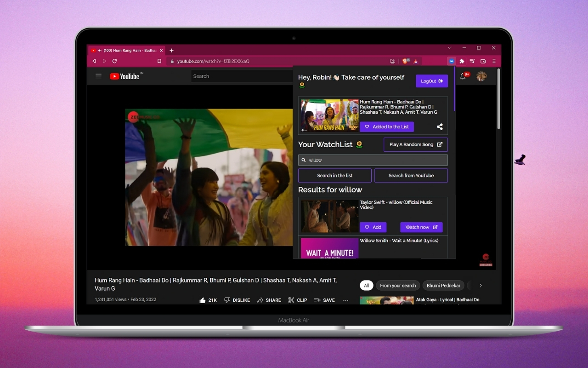Click Play A Random Song button
588x368 pixels.
(x=416, y=144)
